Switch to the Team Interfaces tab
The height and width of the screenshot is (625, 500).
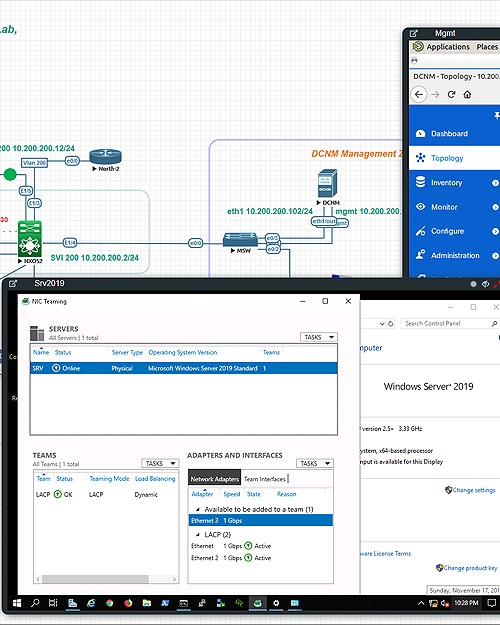click(265, 479)
